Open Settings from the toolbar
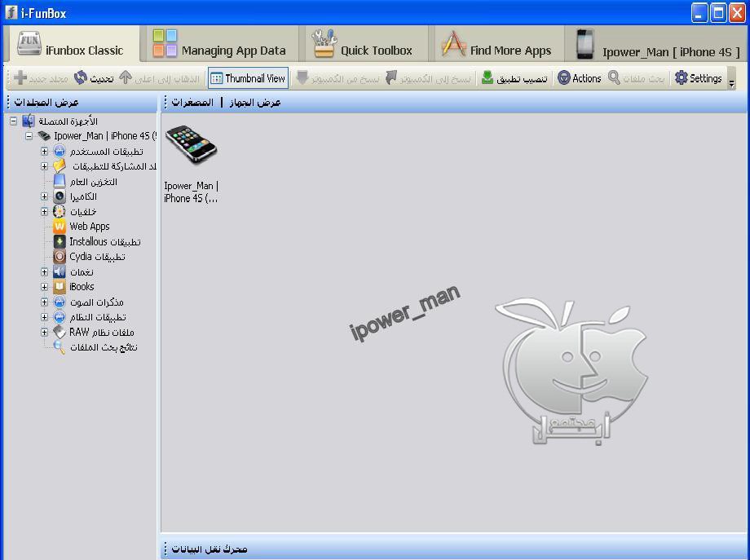Image resolution: width=750 pixels, height=560 pixels. click(x=699, y=78)
